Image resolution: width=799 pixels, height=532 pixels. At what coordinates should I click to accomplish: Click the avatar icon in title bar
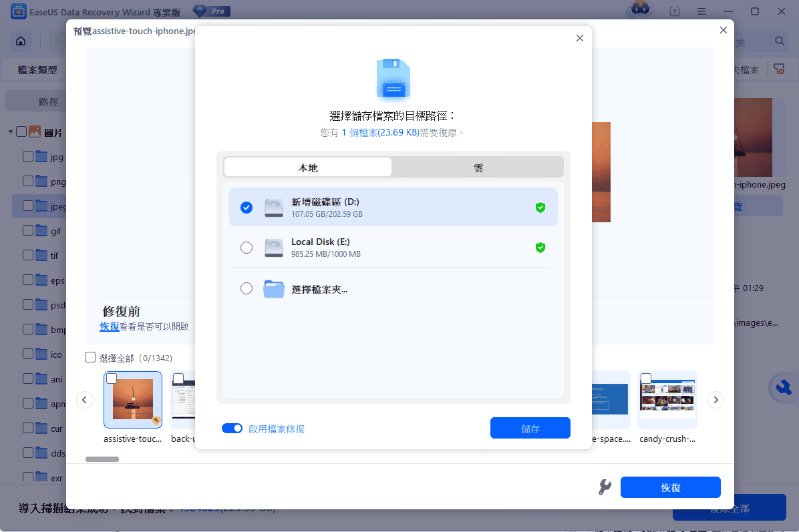point(641,9)
